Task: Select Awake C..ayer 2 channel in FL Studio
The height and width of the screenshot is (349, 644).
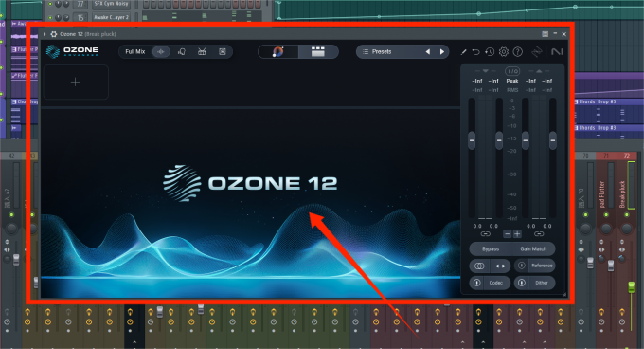Action: click(112, 17)
